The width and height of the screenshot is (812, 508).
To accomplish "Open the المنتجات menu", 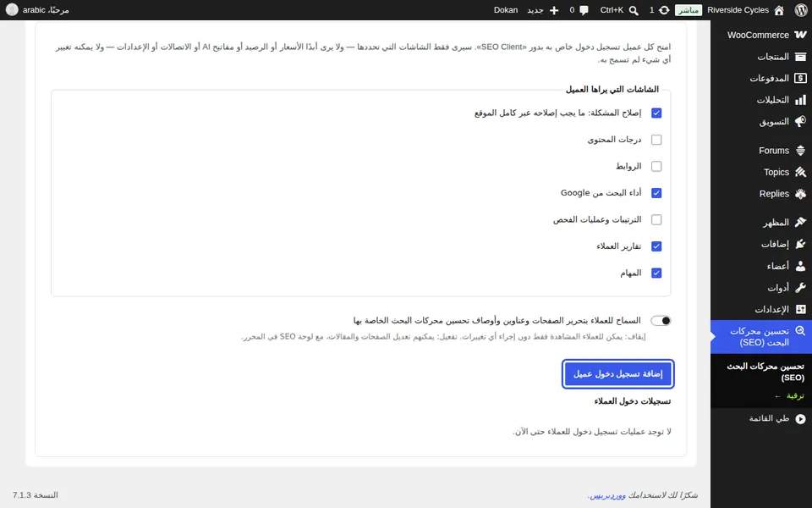I will [760, 57].
